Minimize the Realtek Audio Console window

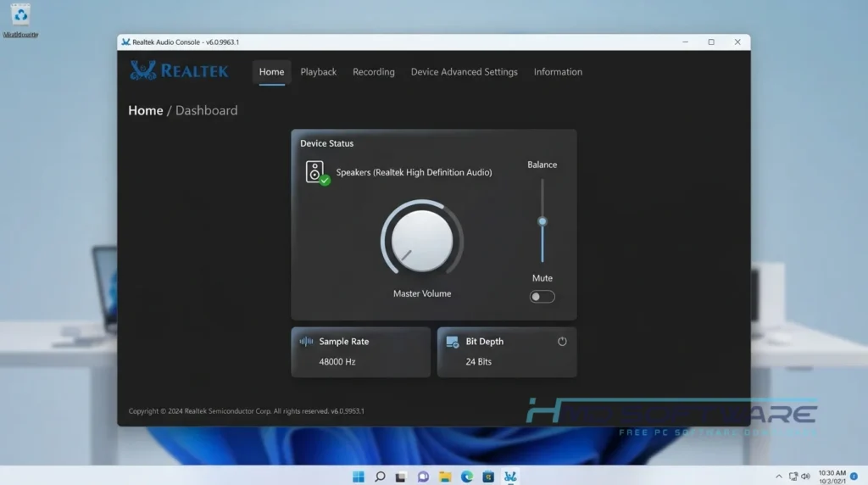click(x=685, y=42)
